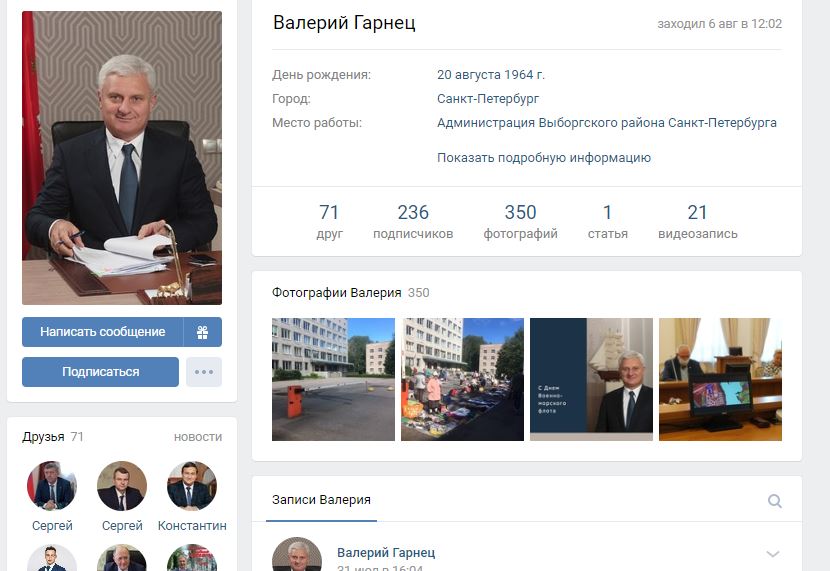This screenshot has height=571, width=830.
Task: Open Konstantin's friend avatar
Action: point(192,486)
